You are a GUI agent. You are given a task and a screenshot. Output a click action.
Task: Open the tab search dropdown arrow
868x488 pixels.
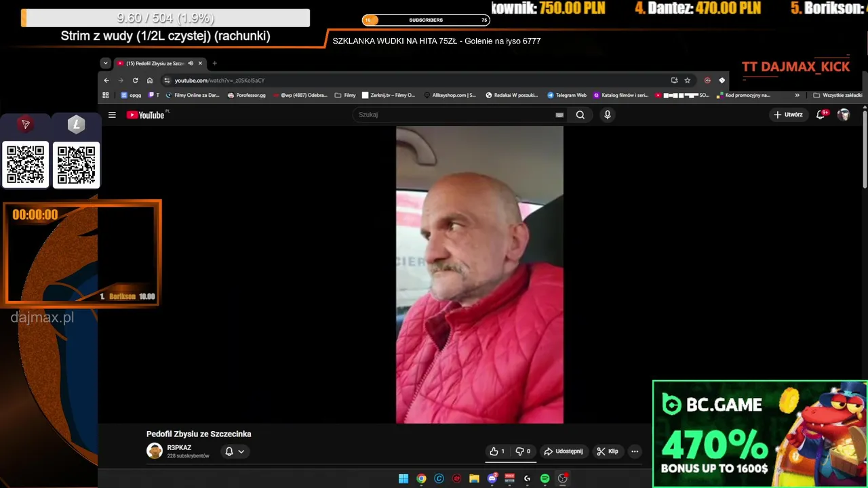(105, 63)
